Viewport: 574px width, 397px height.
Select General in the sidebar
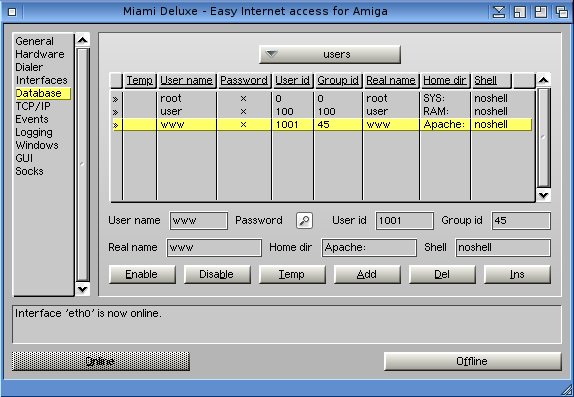[34, 41]
